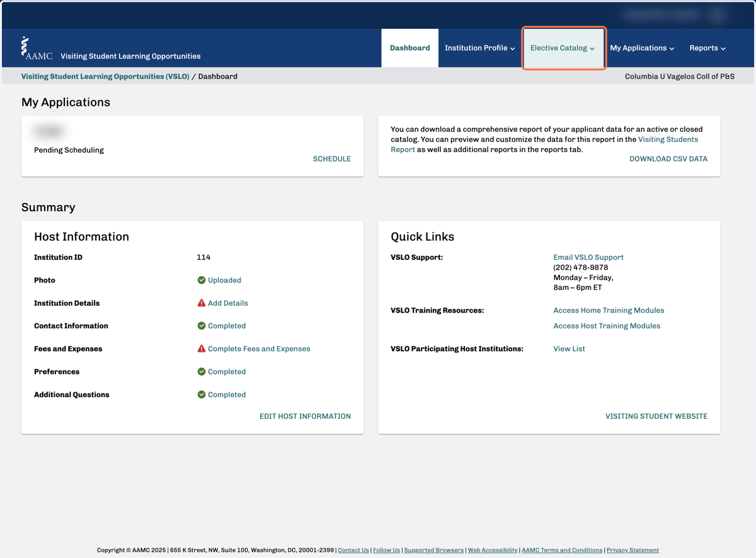Click Email VSLO Support link
The height and width of the screenshot is (558, 756).
[588, 257]
